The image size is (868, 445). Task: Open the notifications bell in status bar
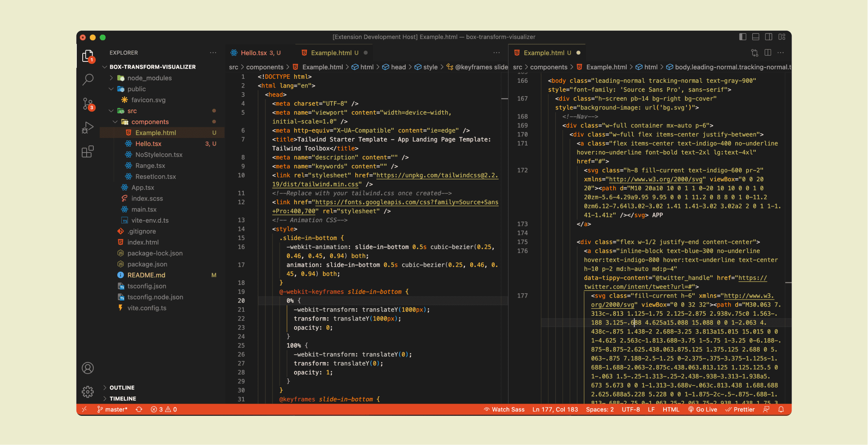[x=781, y=410]
